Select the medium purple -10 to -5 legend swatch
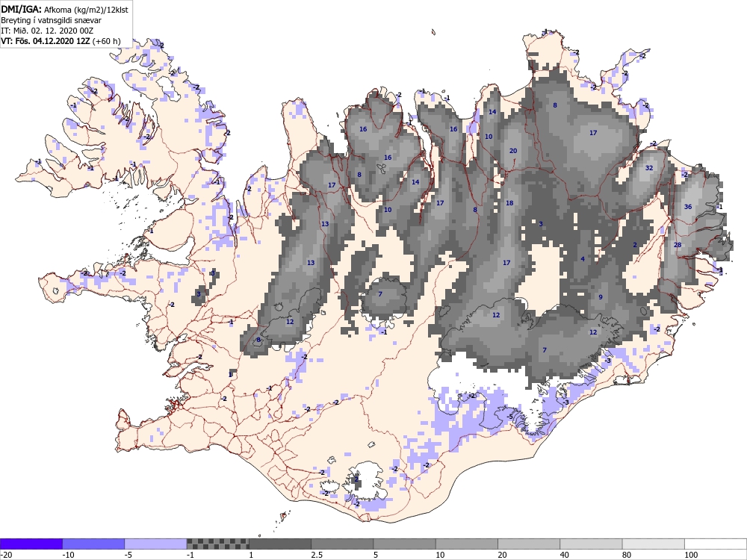 (93, 544)
